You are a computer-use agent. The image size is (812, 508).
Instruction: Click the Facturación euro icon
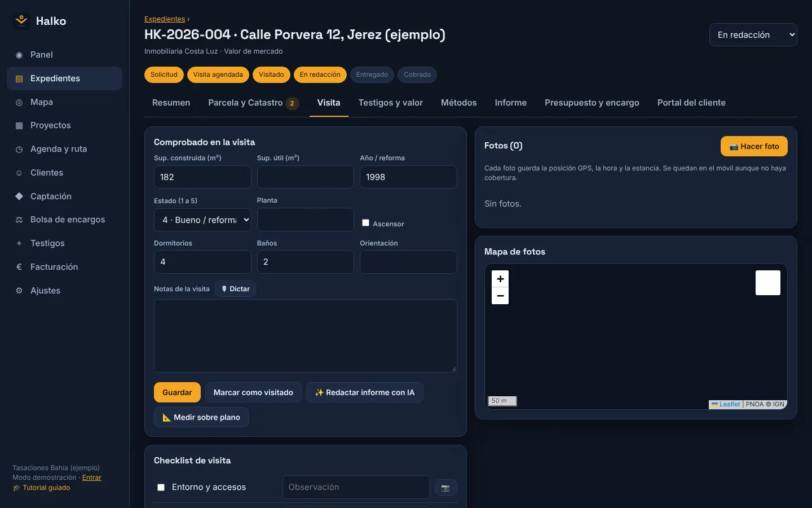(x=19, y=267)
